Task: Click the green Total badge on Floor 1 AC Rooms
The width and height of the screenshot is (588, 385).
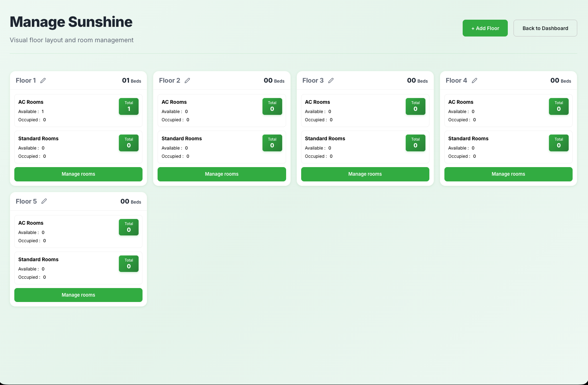Action: [129, 106]
